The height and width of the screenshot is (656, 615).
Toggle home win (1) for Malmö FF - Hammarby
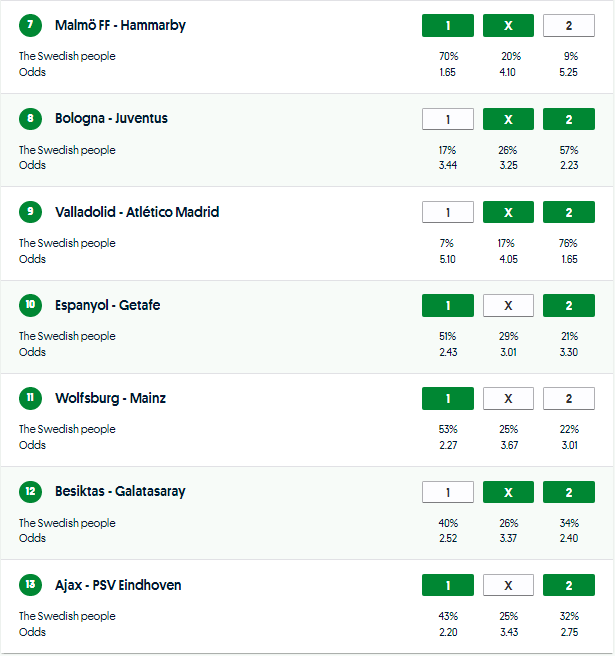coord(448,26)
